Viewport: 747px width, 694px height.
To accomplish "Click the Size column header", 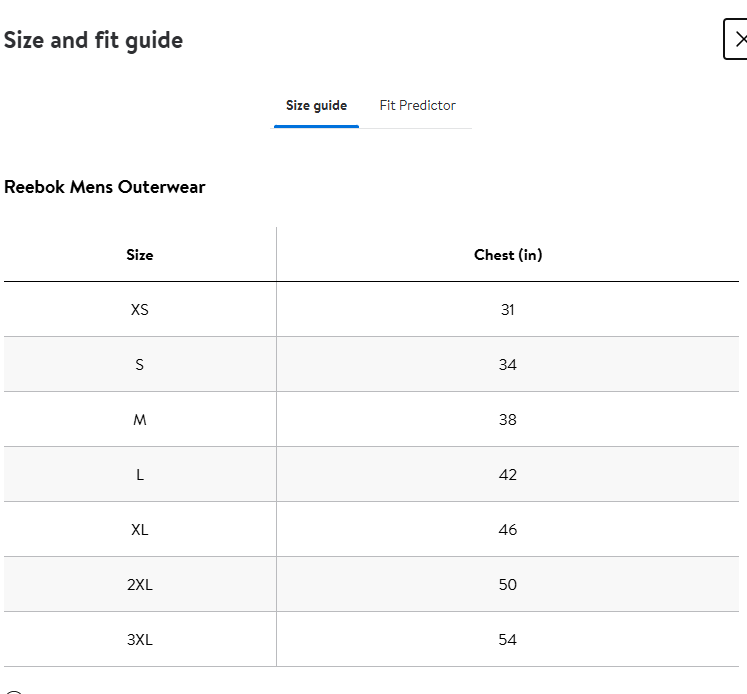I will tap(140, 255).
